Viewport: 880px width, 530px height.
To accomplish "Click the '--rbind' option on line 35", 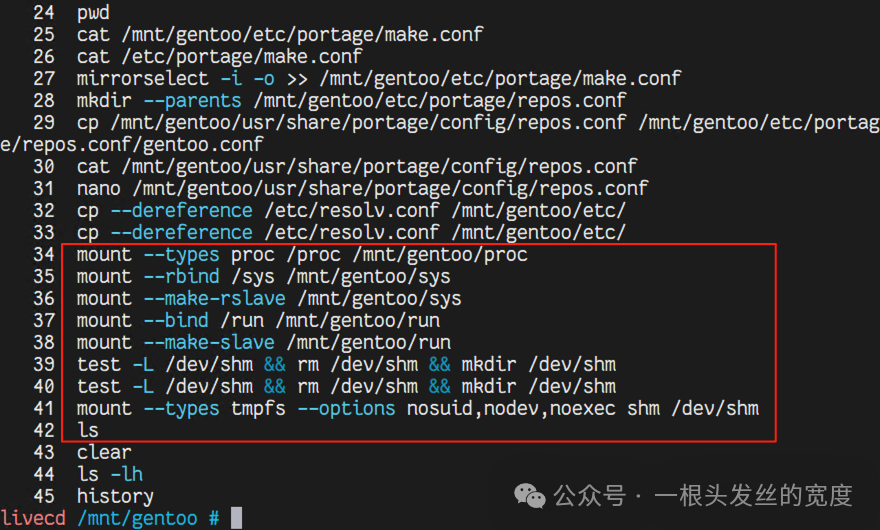I will click(181, 277).
